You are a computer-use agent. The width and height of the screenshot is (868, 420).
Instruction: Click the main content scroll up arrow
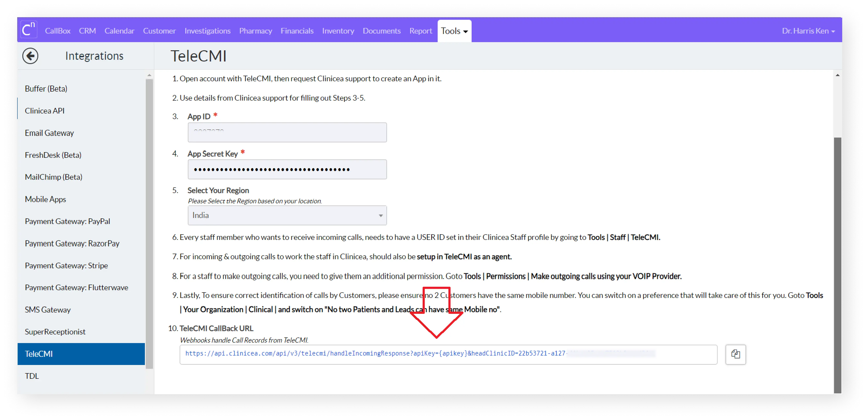[x=837, y=75]
